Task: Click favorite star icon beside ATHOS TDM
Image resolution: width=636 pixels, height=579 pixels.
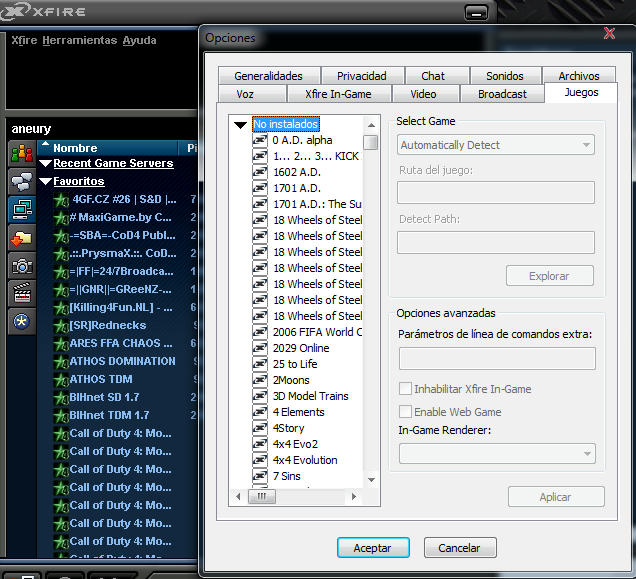Action: 62,380
